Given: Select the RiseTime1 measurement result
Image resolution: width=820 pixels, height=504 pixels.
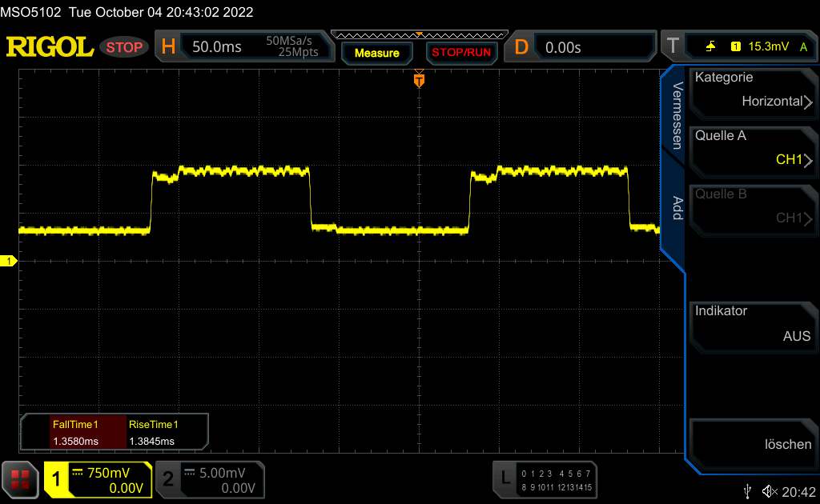Looking at the screenshot, I should [x=153, y=433].
